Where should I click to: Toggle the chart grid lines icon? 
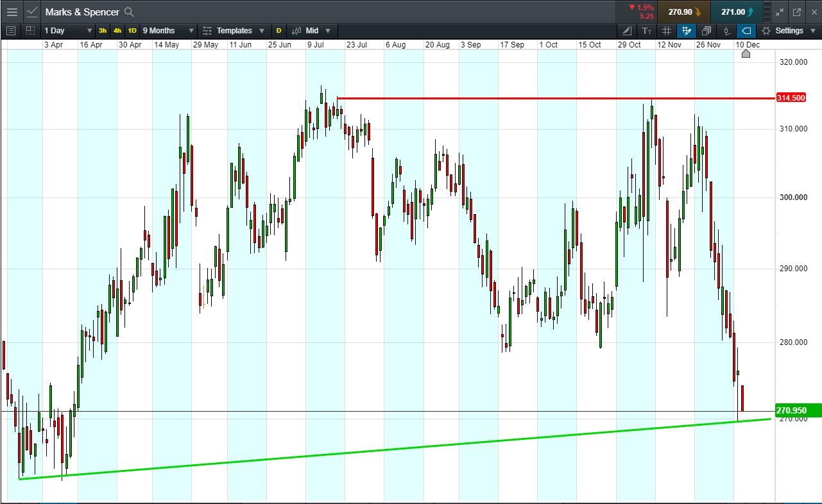pos(667,31)
